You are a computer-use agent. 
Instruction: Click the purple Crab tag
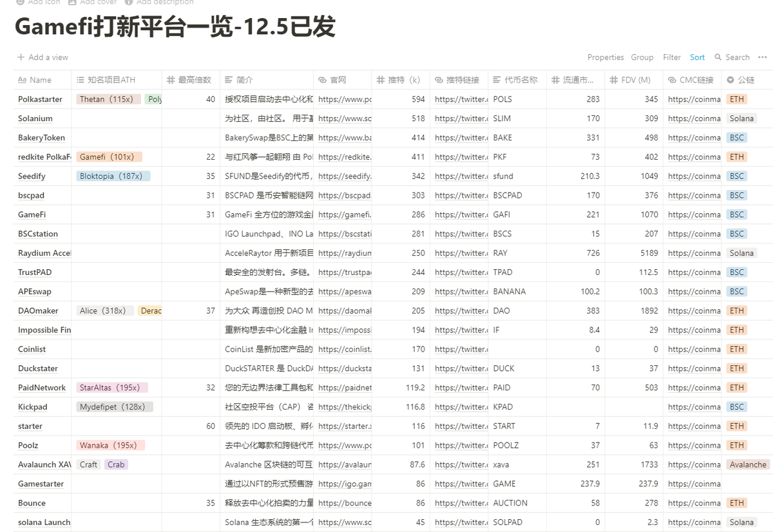point(116,464)
